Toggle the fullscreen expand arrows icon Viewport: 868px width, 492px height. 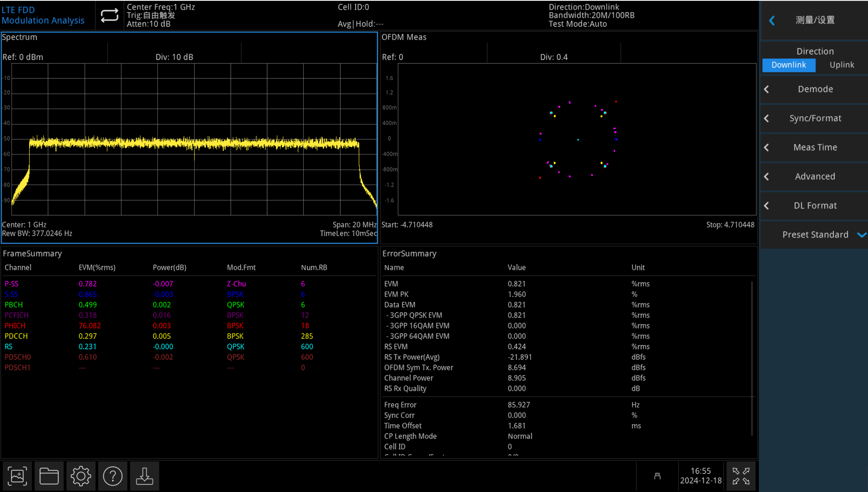[741, 476]
